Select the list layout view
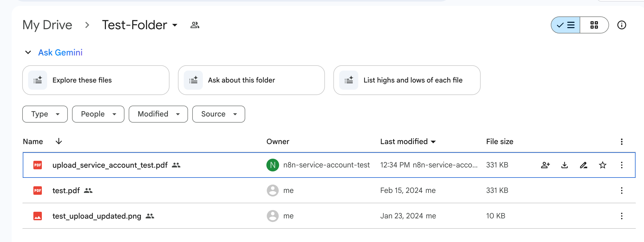This screenshot has width=644, height=242. [x=566, y=25]
